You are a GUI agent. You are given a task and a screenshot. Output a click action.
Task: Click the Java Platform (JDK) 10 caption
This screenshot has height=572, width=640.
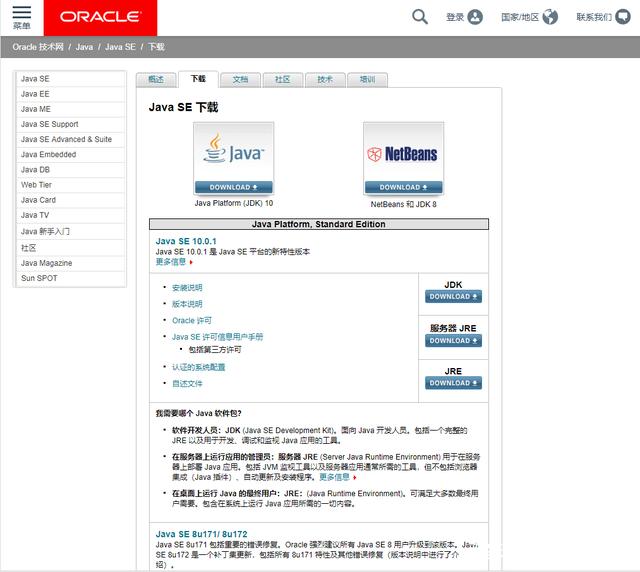click(x=233, y=203)
